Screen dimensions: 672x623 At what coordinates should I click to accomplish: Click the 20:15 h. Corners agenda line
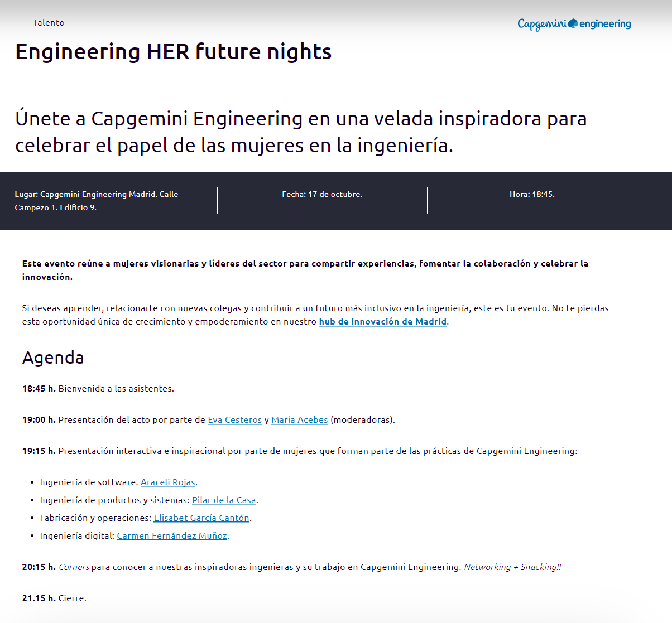coord(291,567)
